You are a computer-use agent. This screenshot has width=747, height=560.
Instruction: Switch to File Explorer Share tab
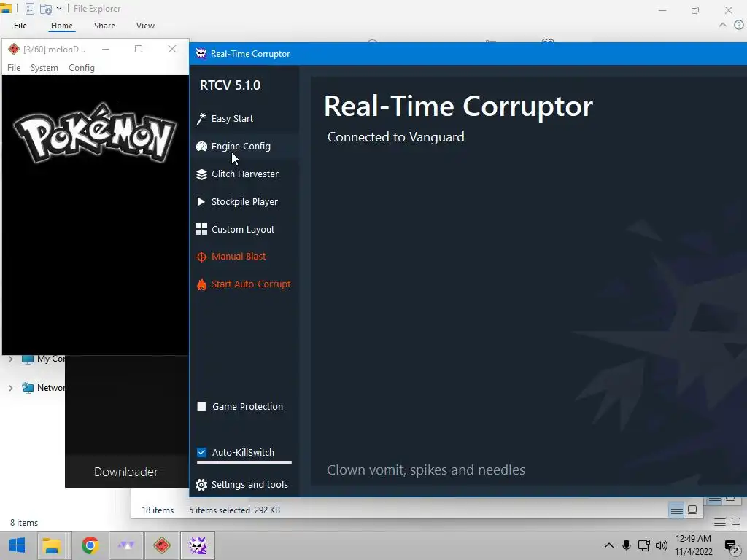tap(104, 26)
